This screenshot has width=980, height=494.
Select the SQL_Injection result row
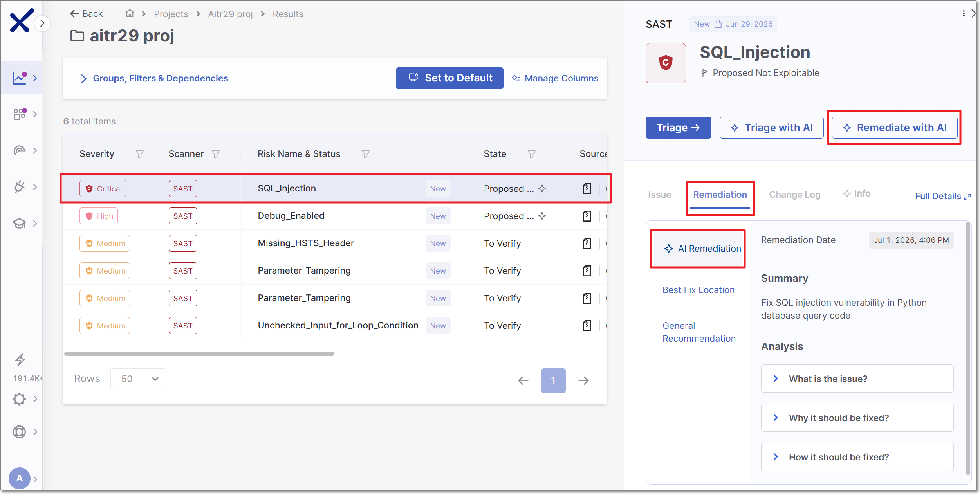(335, 188)
